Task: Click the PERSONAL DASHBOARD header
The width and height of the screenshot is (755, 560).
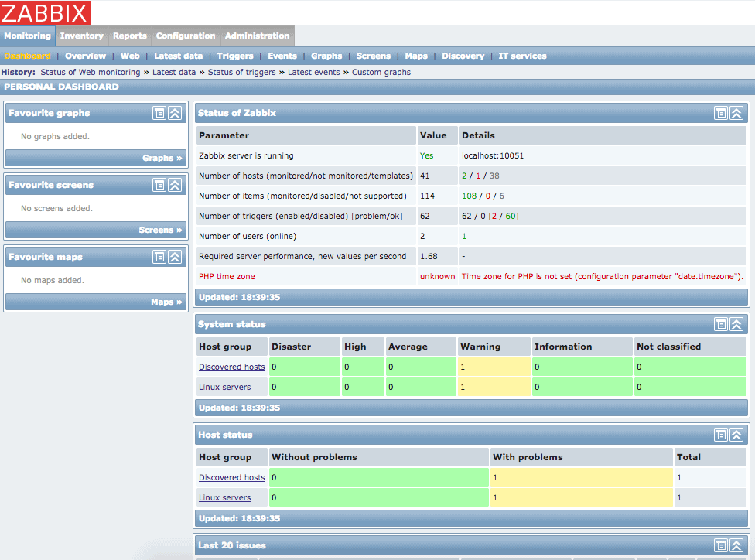Action: tap(61, 87)
